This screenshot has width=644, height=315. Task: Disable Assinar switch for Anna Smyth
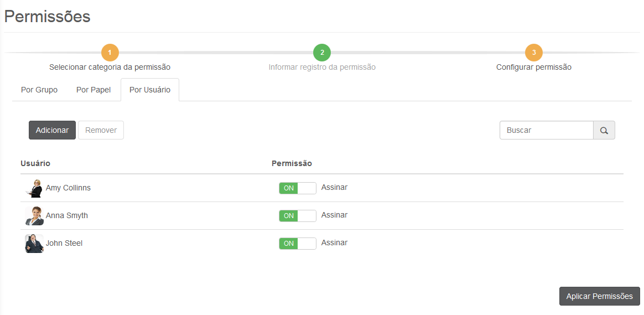coord(298,216)
